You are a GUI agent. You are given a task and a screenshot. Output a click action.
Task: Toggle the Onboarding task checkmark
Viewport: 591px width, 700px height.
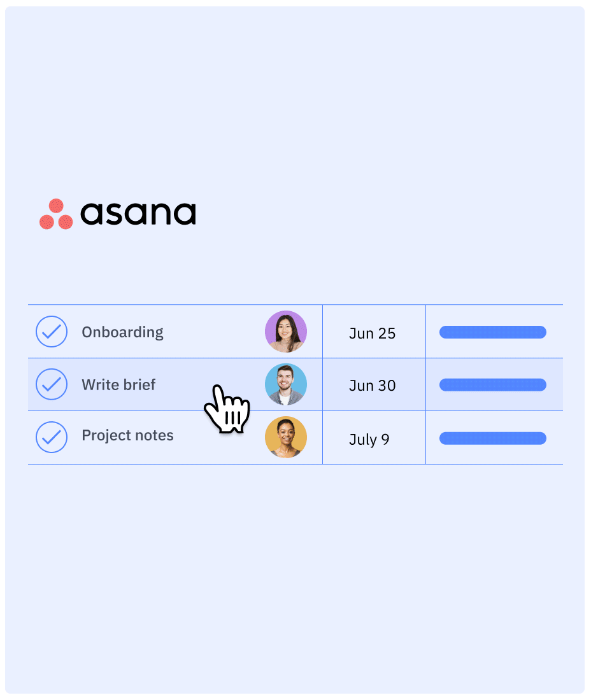[52, 332]
